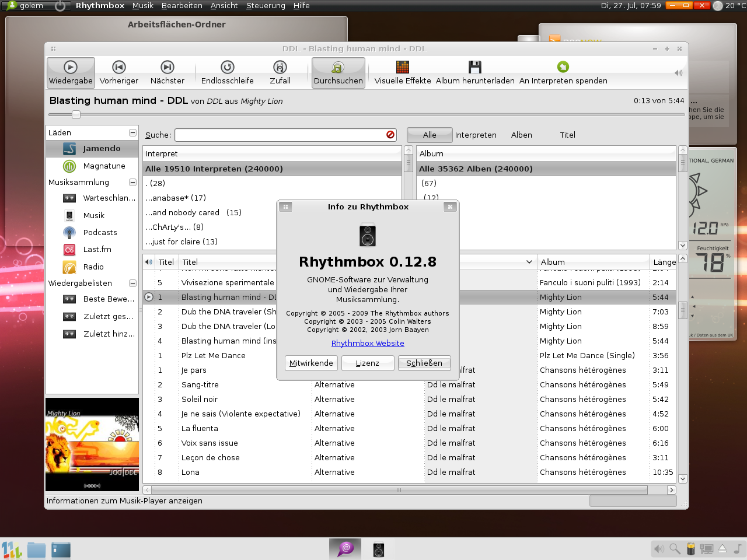
Task: Open the volume speaker control in toolbar
Action: click(678, 73)
